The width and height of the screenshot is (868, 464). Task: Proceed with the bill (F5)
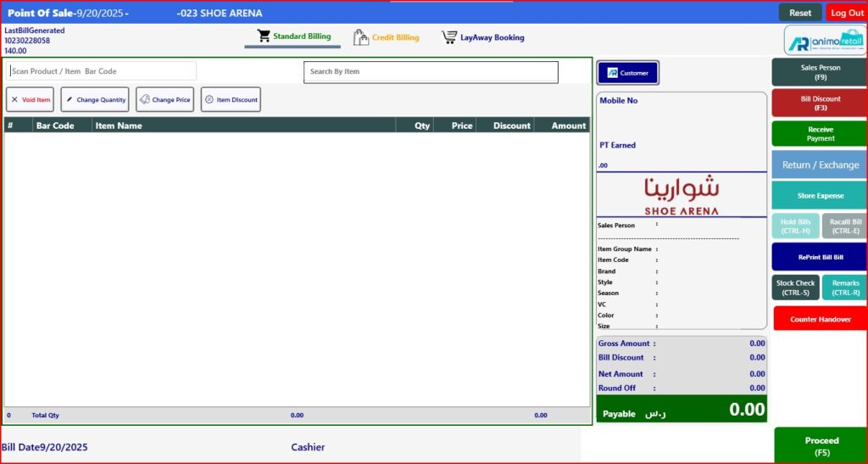point(821,445)
